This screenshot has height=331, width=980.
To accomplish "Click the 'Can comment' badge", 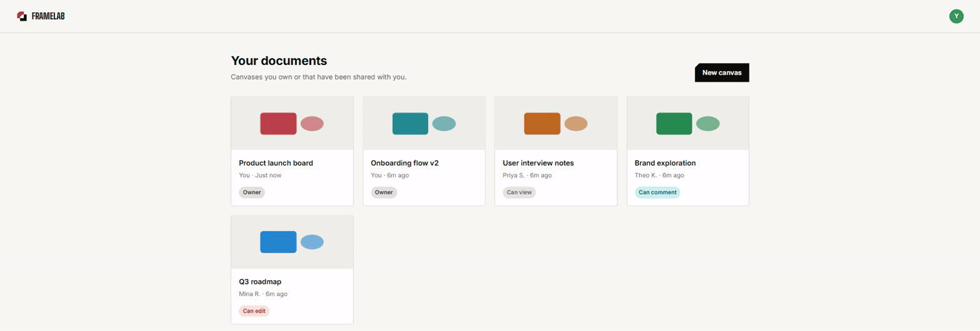I will click(x=658, y=192).
